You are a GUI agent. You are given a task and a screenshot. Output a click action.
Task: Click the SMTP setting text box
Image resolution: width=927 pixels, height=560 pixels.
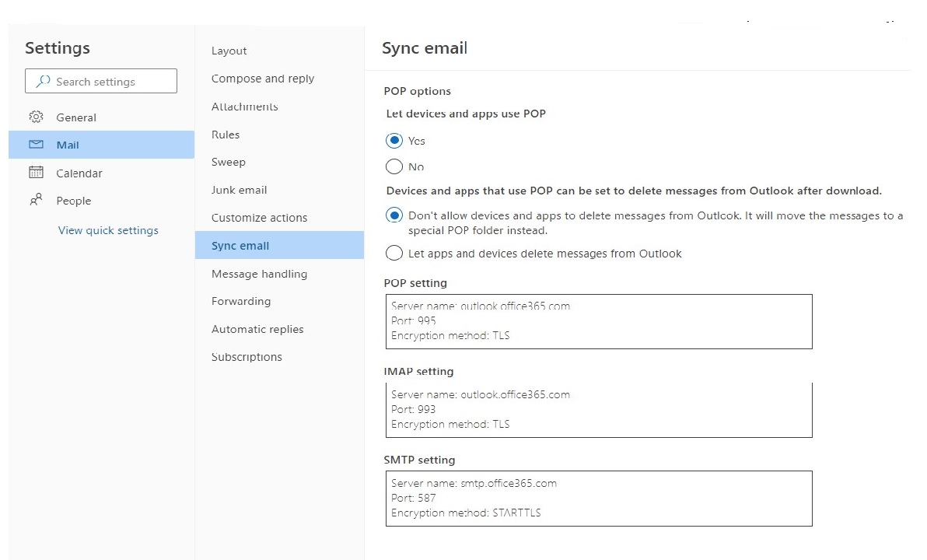599,499
